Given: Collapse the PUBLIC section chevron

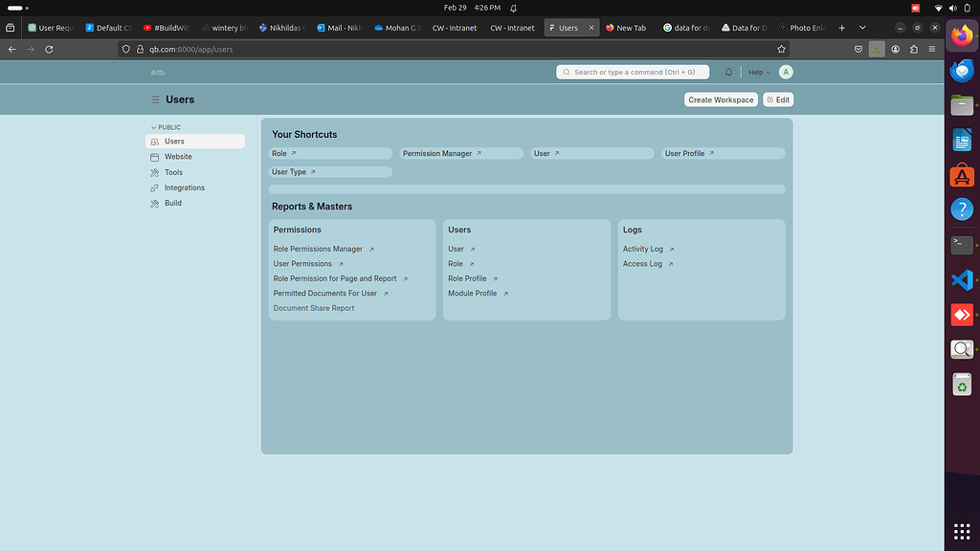Looking at the screenshot, I should 153,126.
